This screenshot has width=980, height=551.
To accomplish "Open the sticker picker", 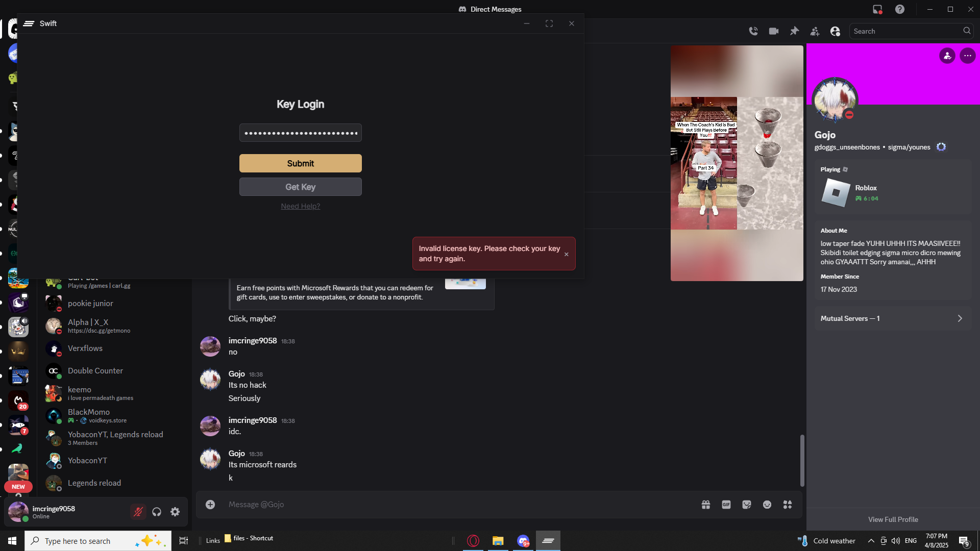I will (747, 505).
